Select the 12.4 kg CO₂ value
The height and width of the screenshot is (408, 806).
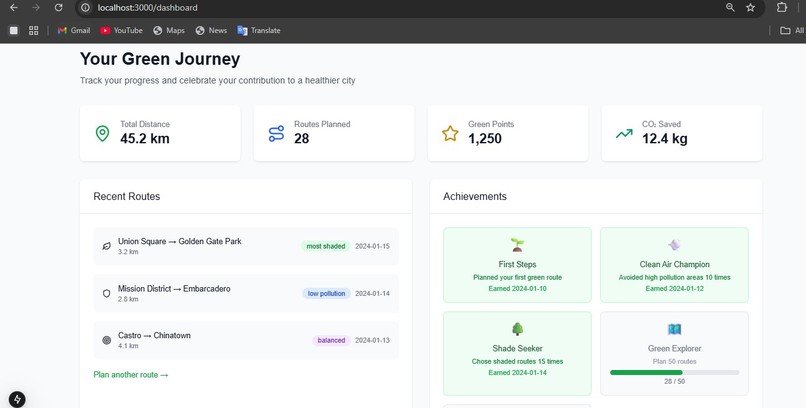[x=665, y=139]
